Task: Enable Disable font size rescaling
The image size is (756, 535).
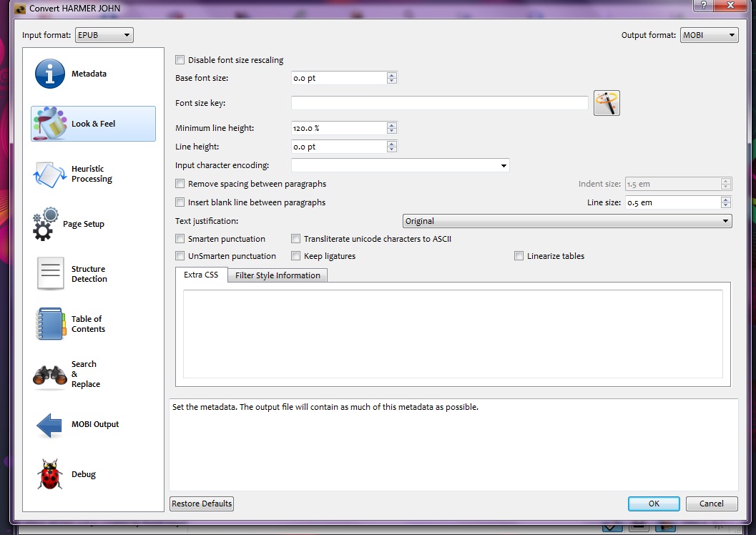Action: point(180,60)
